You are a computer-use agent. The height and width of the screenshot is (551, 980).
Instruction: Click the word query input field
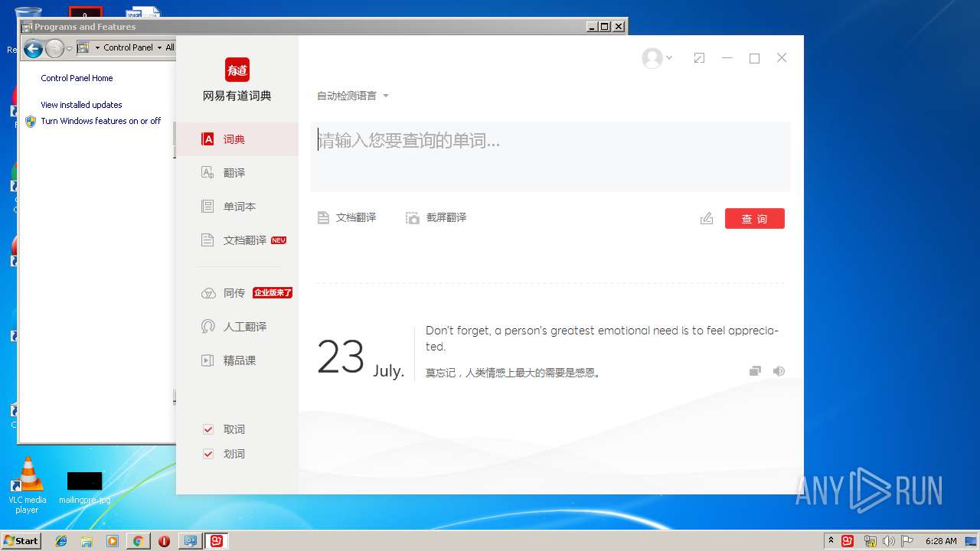pos(550,156)
